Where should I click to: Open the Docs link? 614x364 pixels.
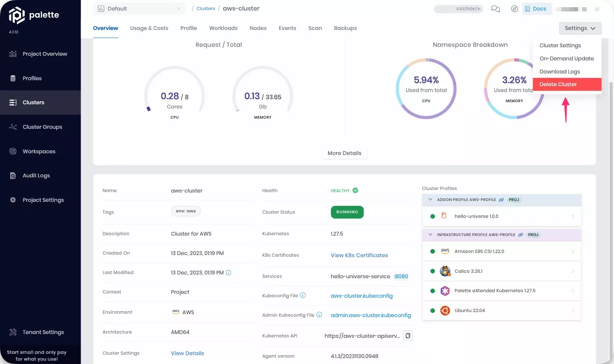coord(537,9)
